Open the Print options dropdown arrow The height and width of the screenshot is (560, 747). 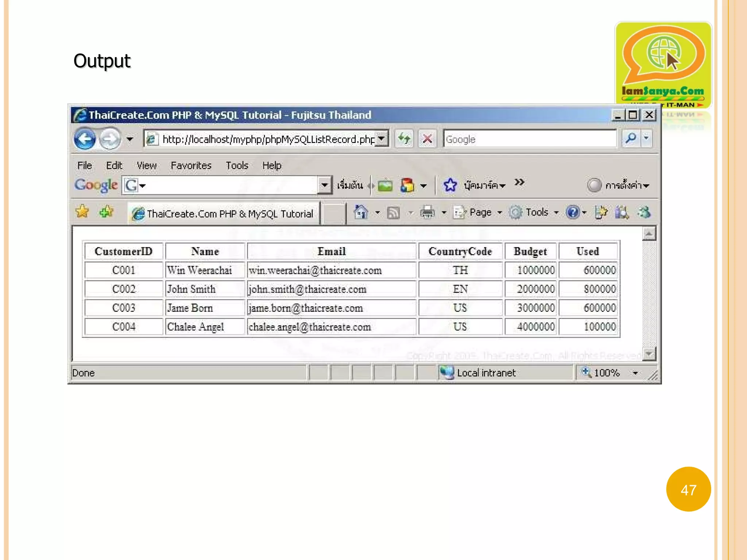(x=444, y=213)
